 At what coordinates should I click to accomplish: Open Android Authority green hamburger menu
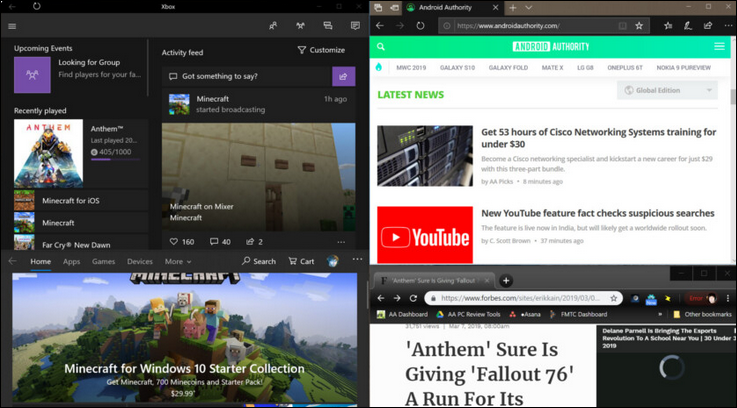click(x=719, y=46)
